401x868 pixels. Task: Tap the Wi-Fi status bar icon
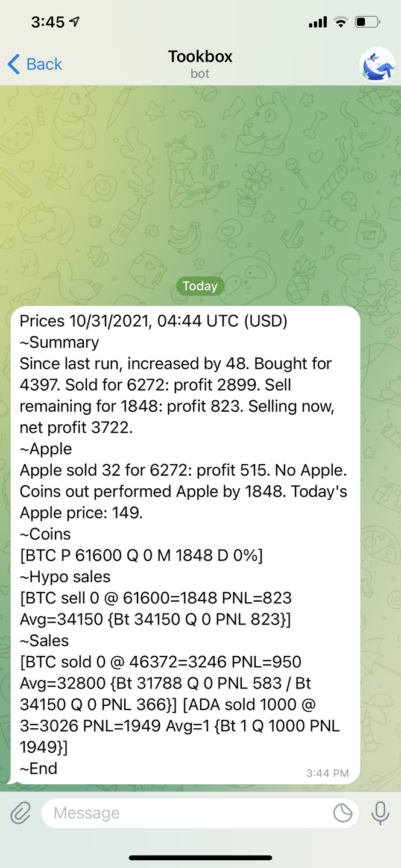[x=341, y=22]
